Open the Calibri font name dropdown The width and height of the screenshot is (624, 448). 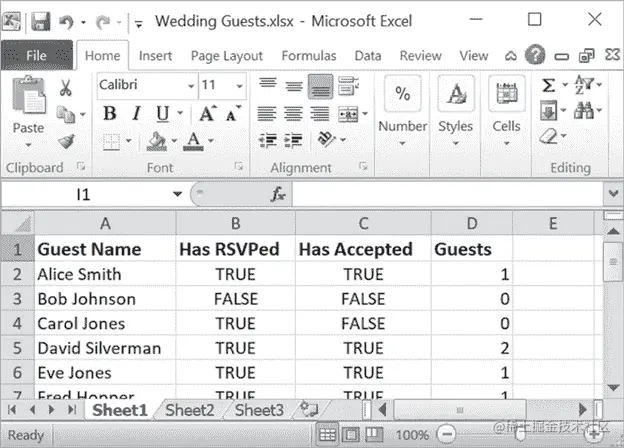191,86
